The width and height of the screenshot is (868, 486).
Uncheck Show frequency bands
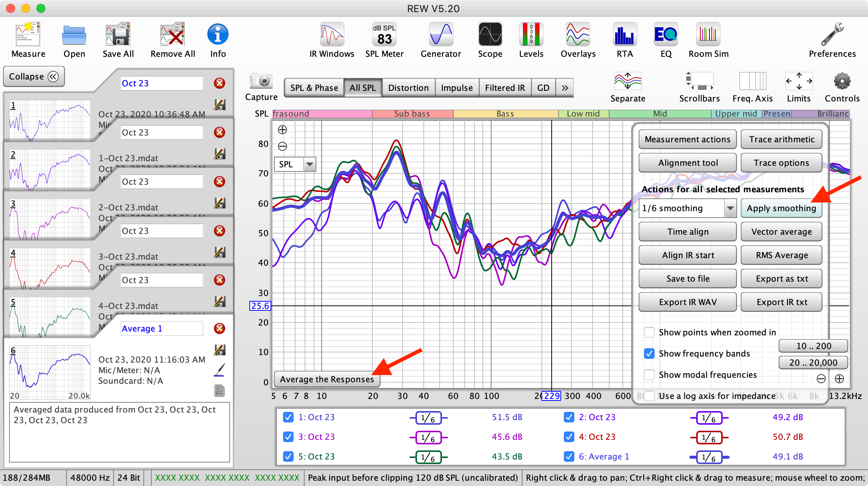coord(649,354)
